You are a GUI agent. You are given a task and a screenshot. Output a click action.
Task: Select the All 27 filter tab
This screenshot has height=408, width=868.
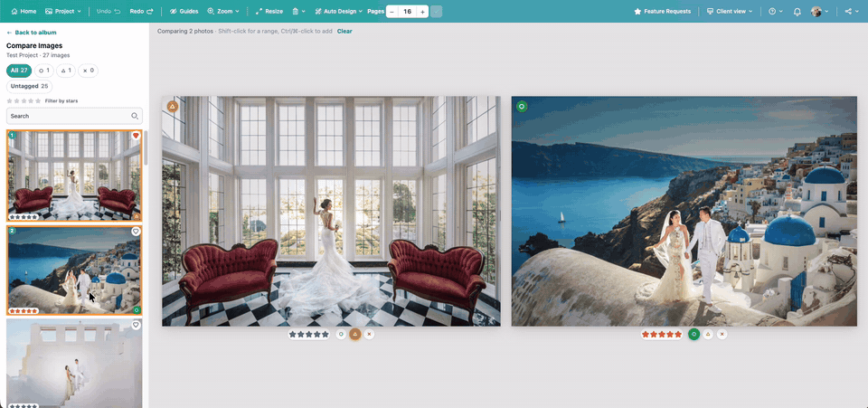19,71
